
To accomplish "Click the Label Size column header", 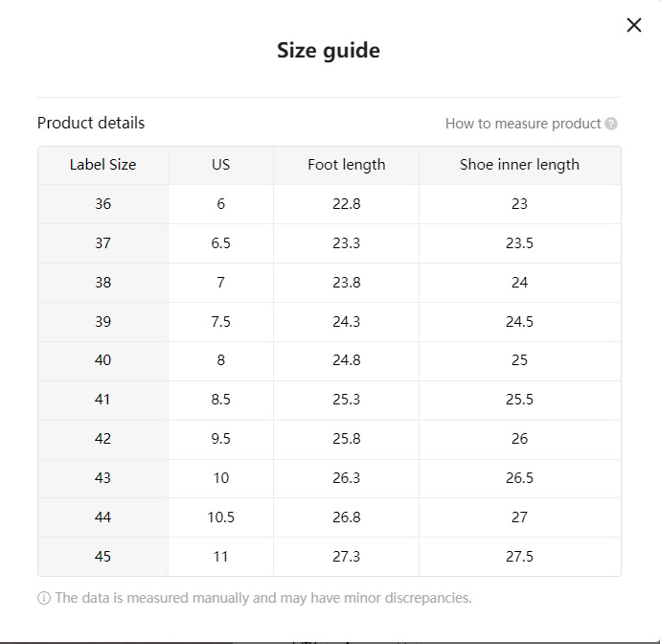I will [102, 165].
